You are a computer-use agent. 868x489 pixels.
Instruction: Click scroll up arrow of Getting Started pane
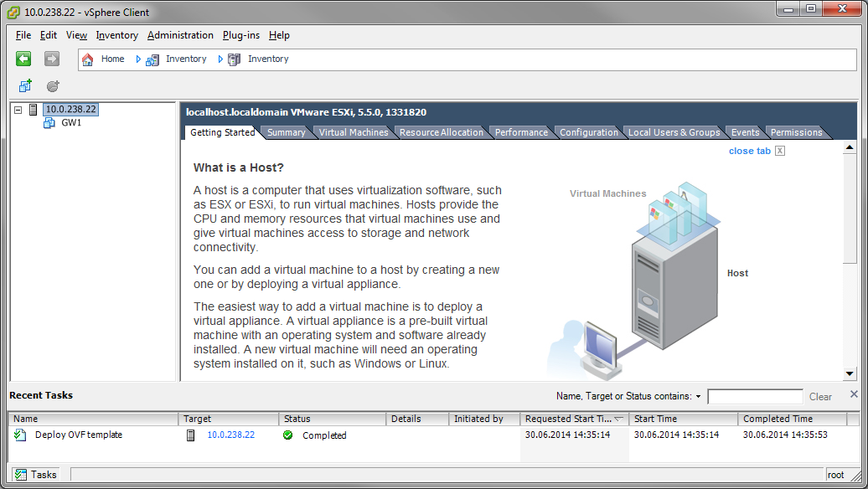tap(850, 147)
